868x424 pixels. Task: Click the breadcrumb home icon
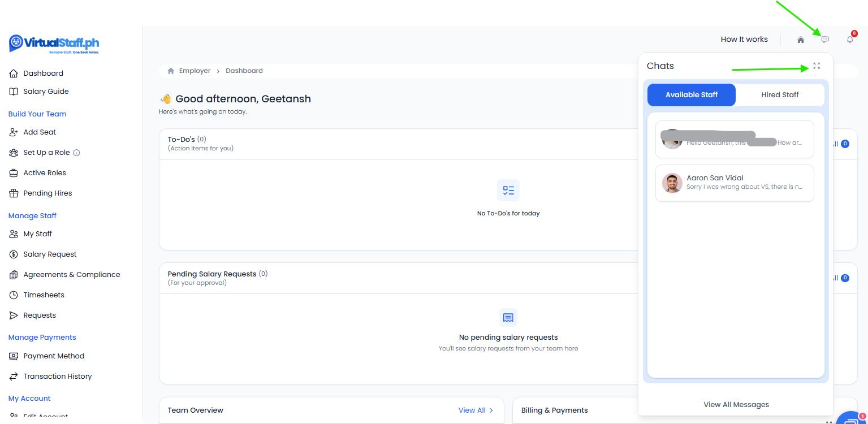(171, 71)
